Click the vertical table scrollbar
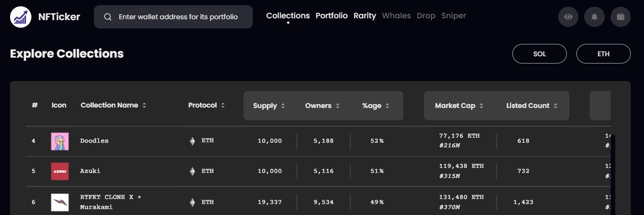Screen dimensions: 644x215 pyautogui.click(x=613, y=174)
